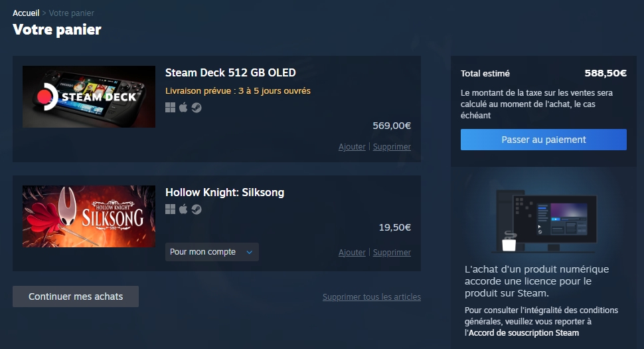
Task: Click the Windows icon under Steam Deck
Action: pyautogui.click(x=170, y=108)
